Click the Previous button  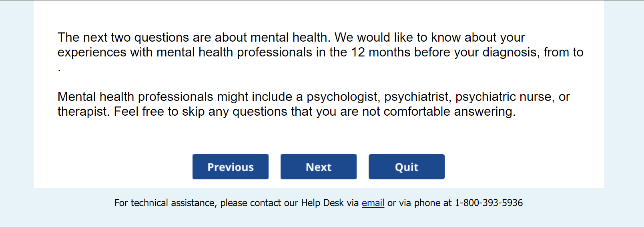point(230,167)
